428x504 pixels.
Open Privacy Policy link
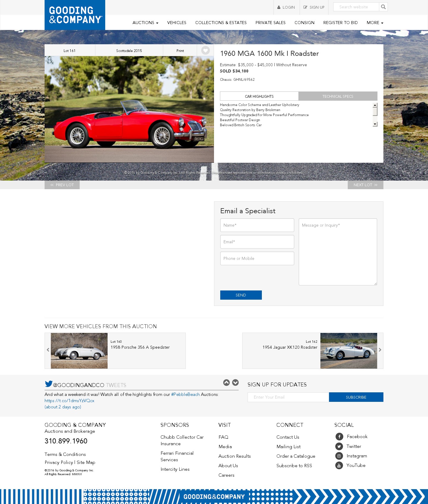tap(59, 462)
